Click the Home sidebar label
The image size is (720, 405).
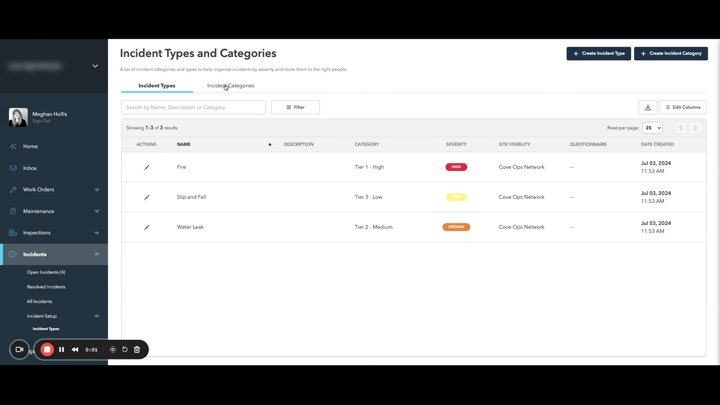tap(30, 146)
